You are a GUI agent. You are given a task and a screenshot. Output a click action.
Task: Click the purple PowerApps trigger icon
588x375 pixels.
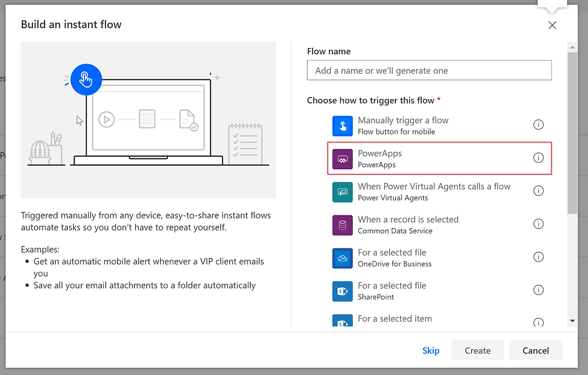pos(343,159)
